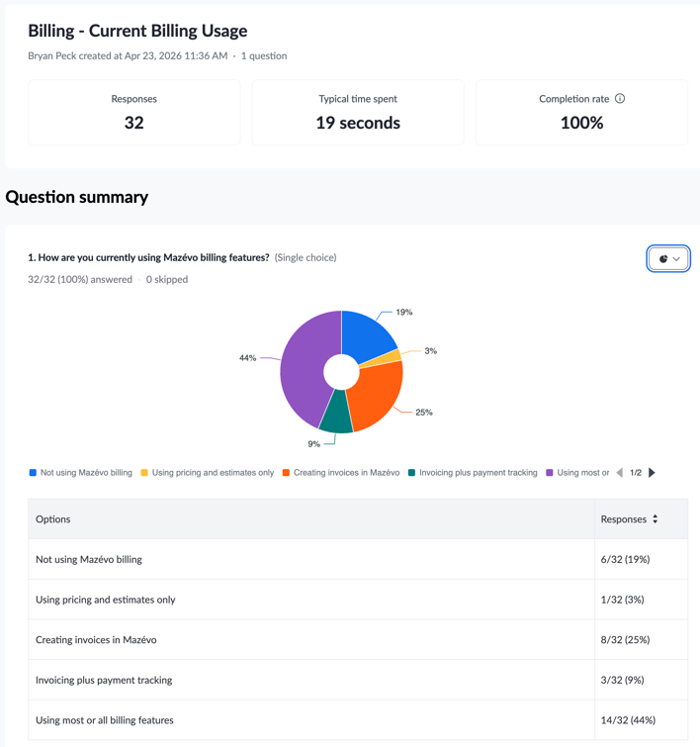Go to next legend page arrow
The height and width of the screenshot is (747, 700).
click(652, 473)
